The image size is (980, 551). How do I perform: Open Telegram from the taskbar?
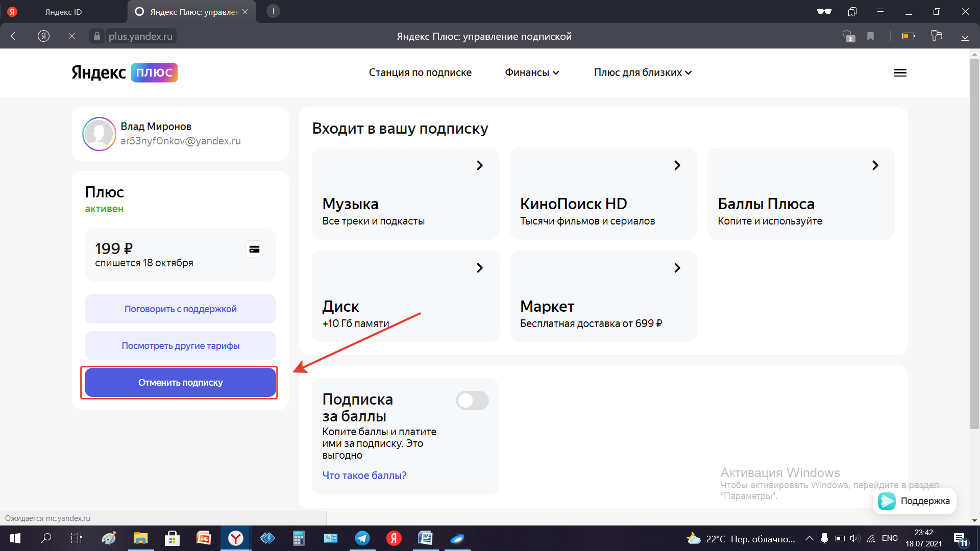coord(362,538)
